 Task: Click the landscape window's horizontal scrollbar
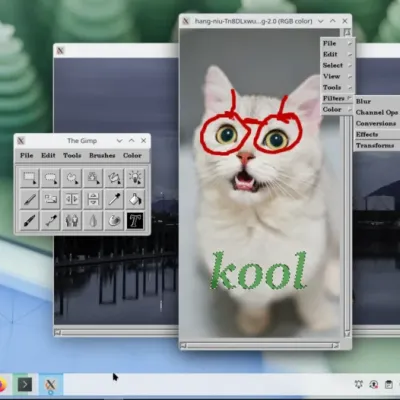click(x=117, y=332)
